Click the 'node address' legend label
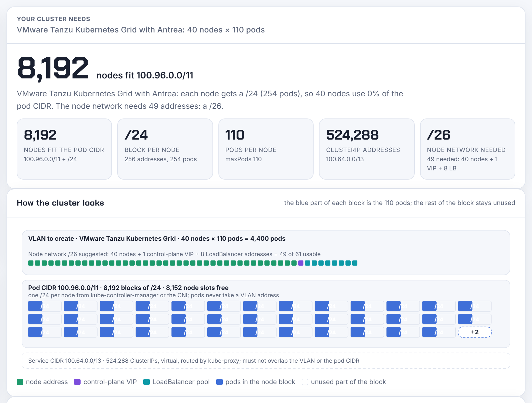Viewport: 532px width, 403px height. pyautogui.click(x=47, y=382)
